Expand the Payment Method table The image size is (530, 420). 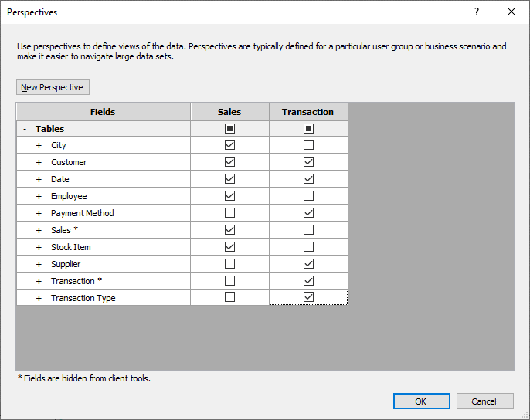[x=39, y=213]
